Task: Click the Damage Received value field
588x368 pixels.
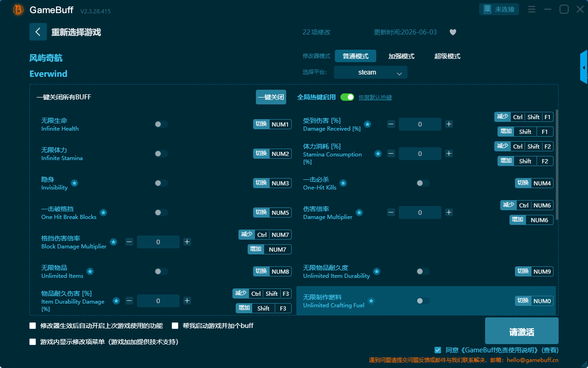Action: (420, 124)
